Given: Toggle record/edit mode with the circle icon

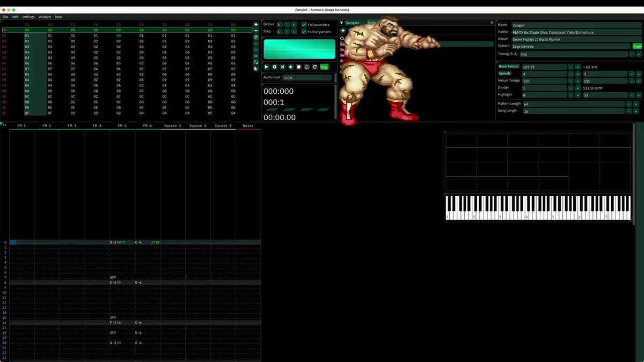Looking at the screenshot, I should tap(298, 67).
